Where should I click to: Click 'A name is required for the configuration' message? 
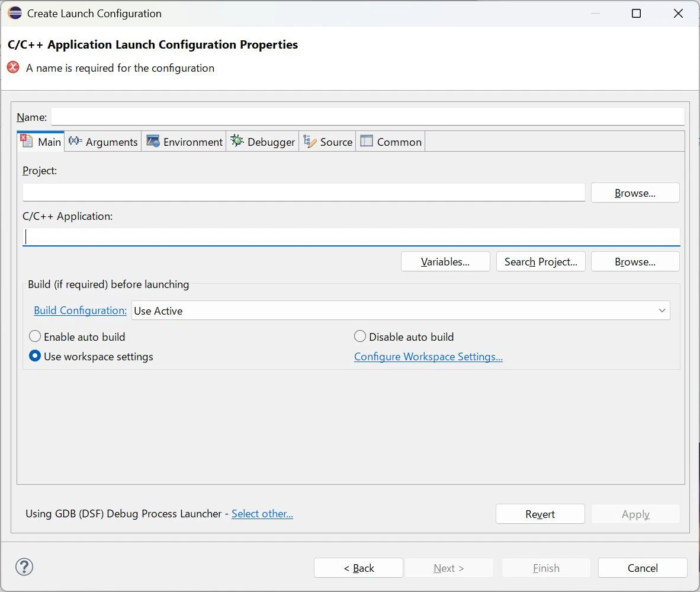pyautogui.click(x=120, y=68)
